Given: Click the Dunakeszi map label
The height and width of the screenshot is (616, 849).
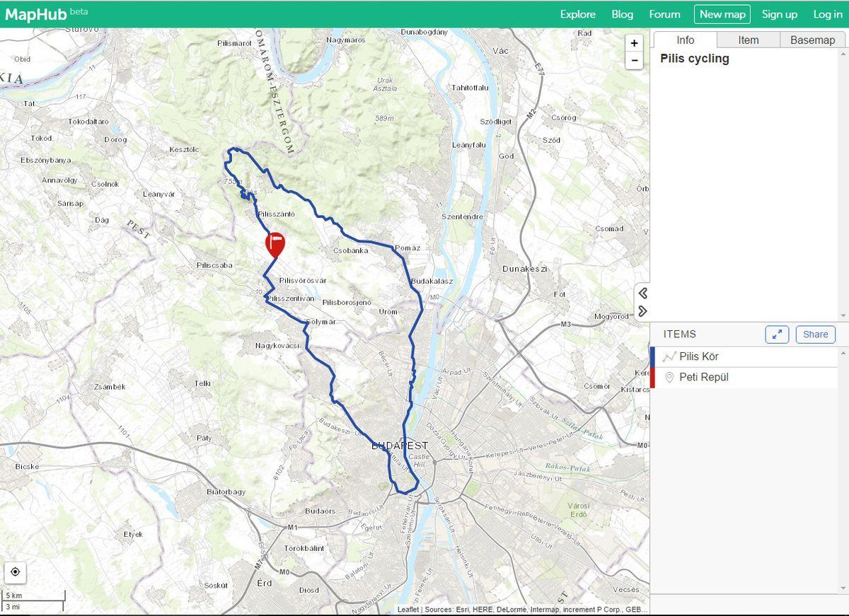Looking at the screenshot, I should pos(525,269).
